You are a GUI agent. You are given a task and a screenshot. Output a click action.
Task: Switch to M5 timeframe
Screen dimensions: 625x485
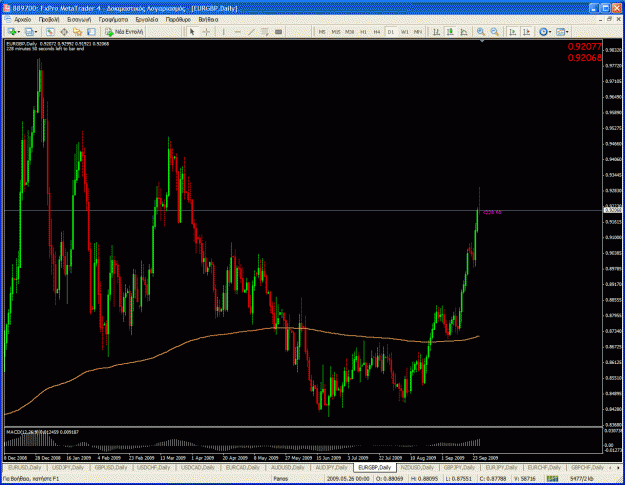[322, 32]
